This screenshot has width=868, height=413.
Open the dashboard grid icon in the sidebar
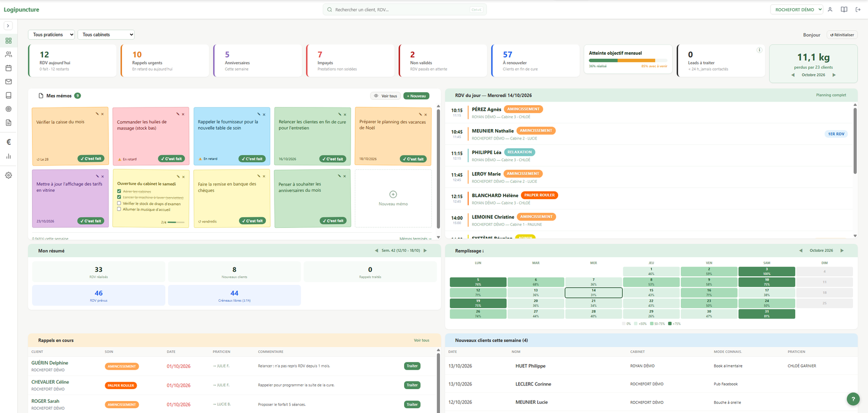point(8,41)
